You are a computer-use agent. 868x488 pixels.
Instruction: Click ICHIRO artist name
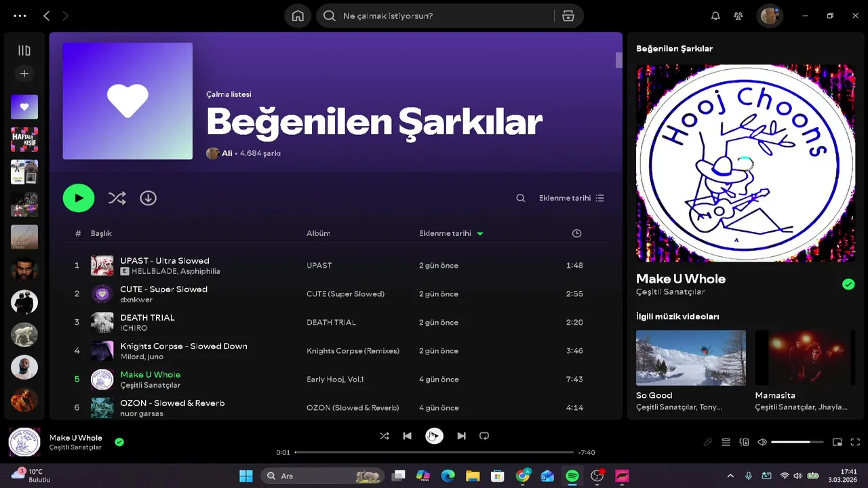click(x=134, y=328)
